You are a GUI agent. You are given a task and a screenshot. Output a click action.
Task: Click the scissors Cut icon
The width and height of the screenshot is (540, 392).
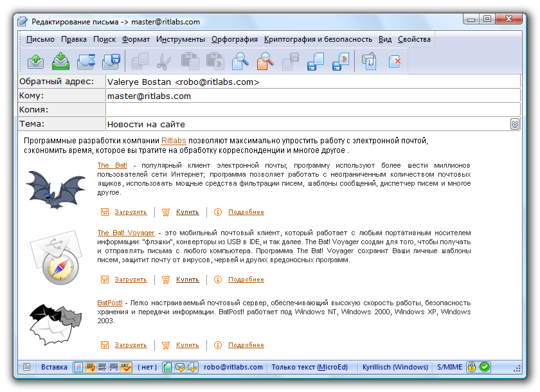click(164, 62)
